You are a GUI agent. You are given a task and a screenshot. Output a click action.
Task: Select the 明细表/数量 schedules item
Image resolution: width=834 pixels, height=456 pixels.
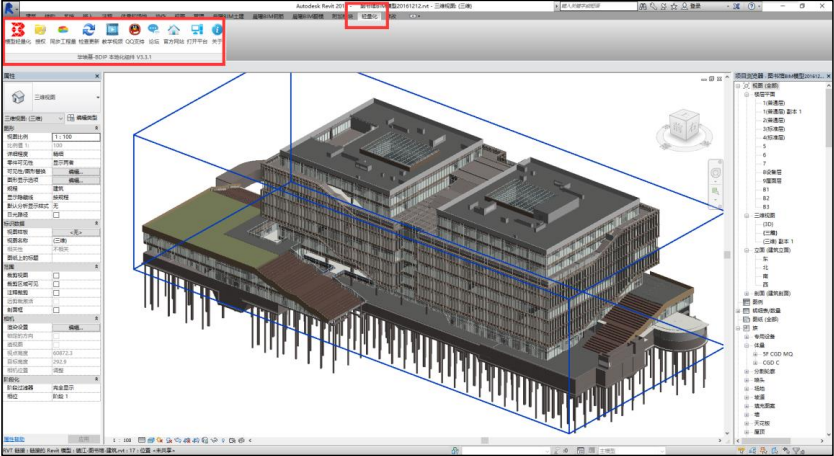[x=766, y=310]
